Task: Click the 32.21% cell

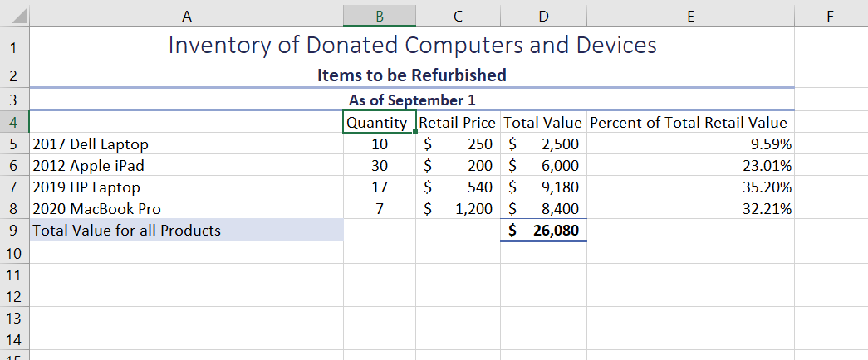Action: [690, 208]
